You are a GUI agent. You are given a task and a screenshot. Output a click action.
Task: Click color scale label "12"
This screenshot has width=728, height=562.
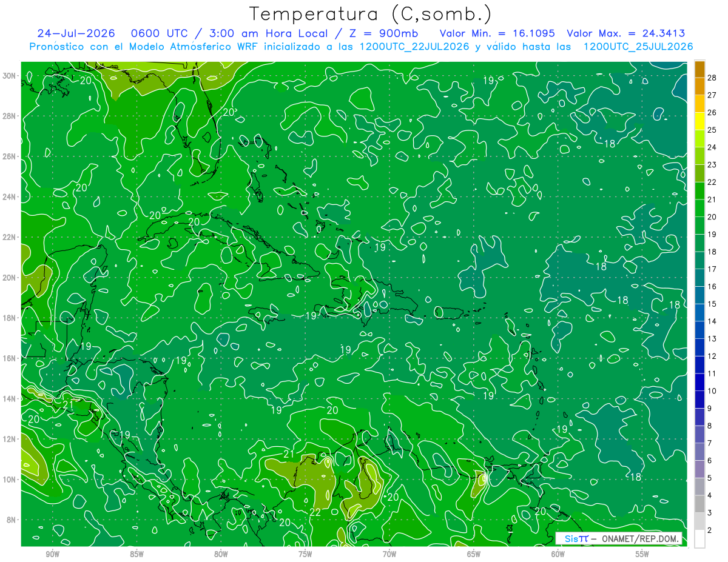(712, 356)
